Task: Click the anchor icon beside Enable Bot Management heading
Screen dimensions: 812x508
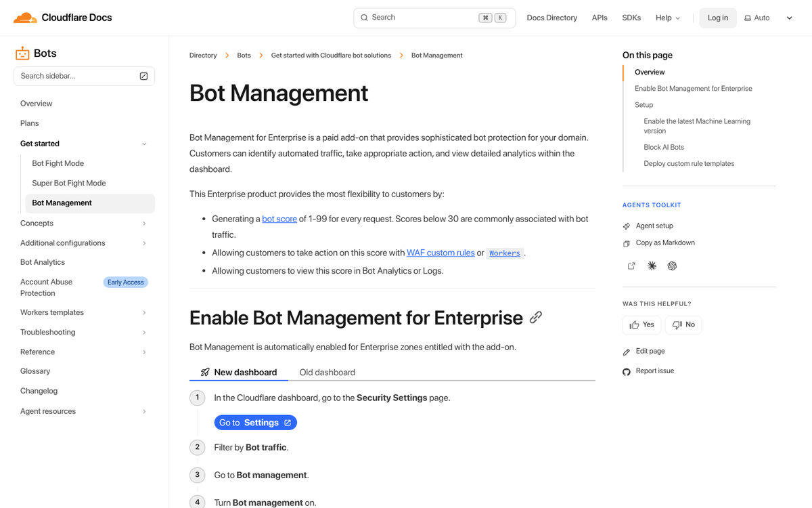Action: click(535, 317)
